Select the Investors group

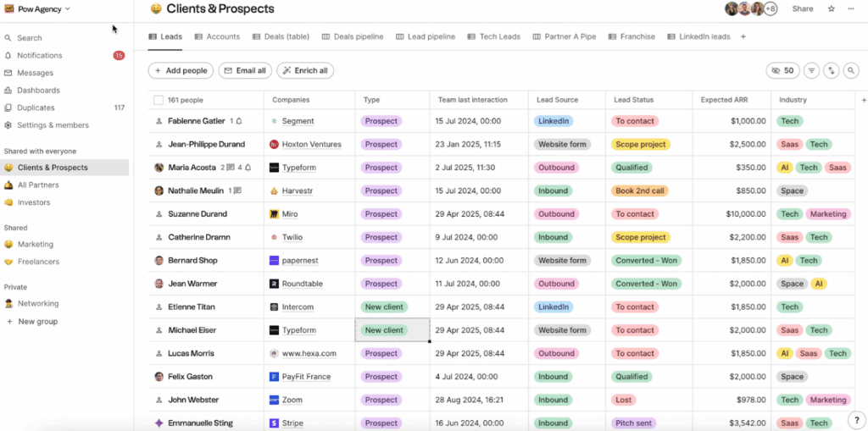click(x=34, y=202)
